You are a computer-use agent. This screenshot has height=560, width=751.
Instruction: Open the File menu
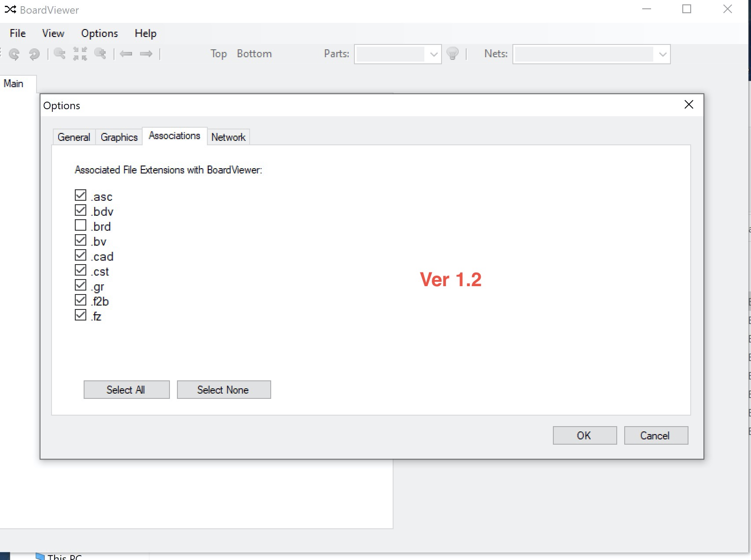click(x=18, y=33)
